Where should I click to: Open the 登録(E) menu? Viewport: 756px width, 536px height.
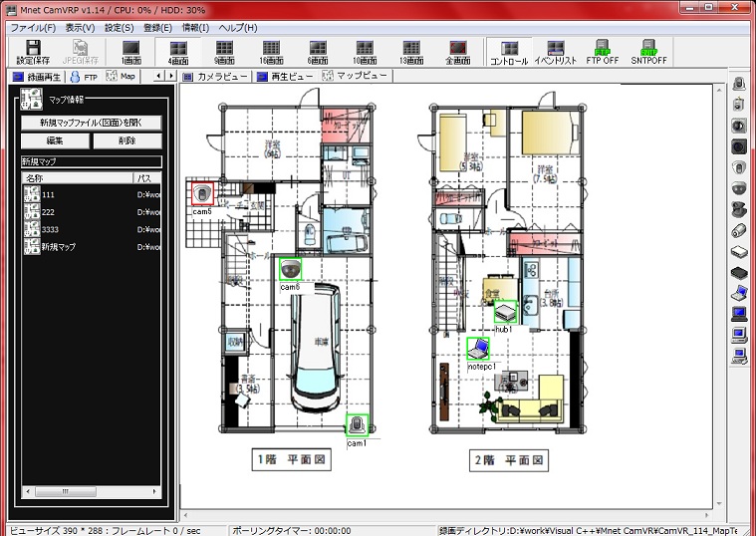point(157,28)
